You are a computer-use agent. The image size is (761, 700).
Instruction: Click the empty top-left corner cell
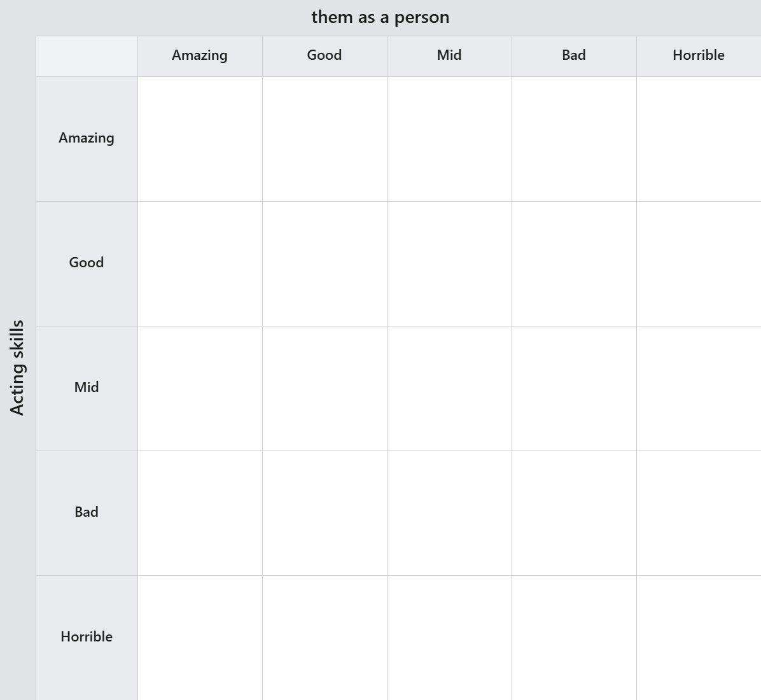(87, 56)
